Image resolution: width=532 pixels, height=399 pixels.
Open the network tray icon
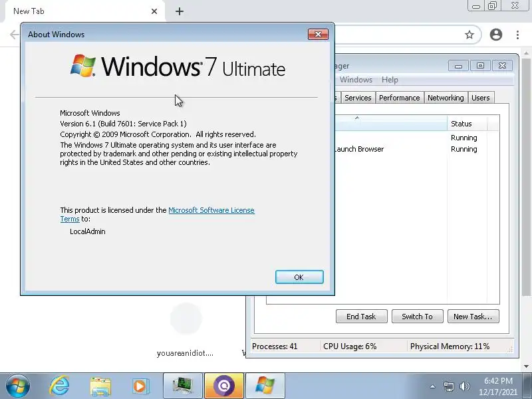click(x=448, y=386)
